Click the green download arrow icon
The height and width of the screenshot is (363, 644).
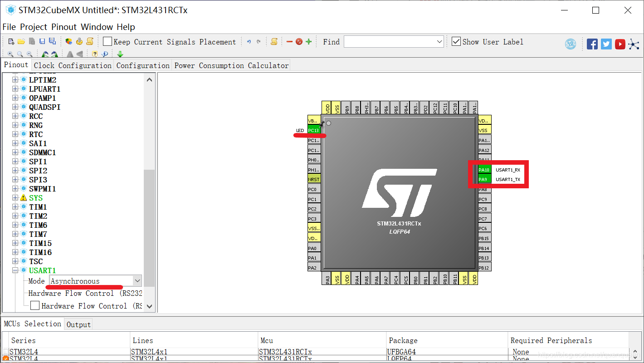click(120, 54)
